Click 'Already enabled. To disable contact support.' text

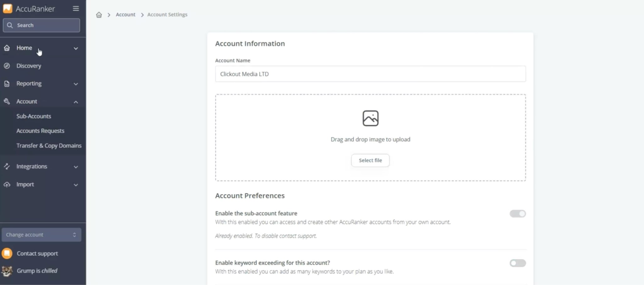266,236
